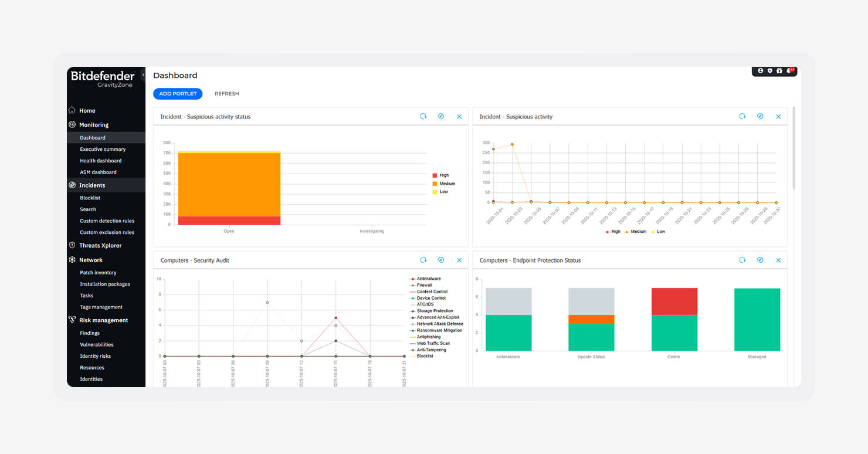Image resolution: width=868 pixels, height=454 pixels.
Task: Click the ADD PORTLET button
Action: click(178, 94)
